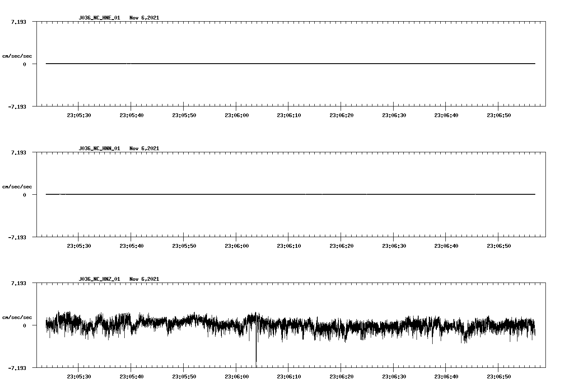Click the HNN plot's -7.193 lower limit
576x392 pixels.
coord(17,237)
